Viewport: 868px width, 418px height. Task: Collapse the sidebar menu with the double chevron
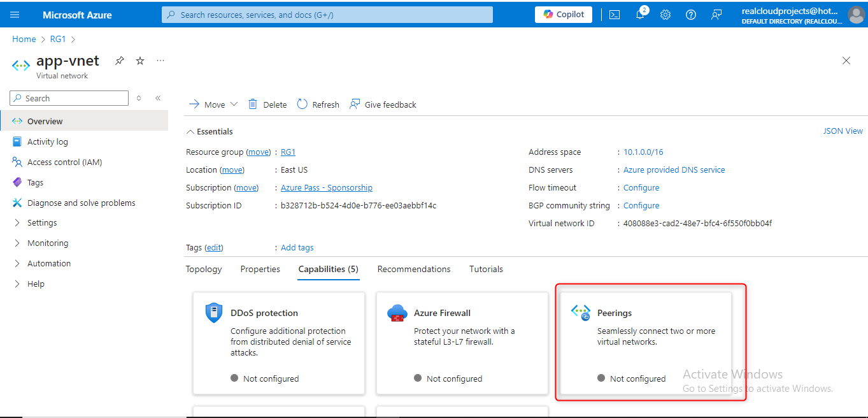[158, 98]
